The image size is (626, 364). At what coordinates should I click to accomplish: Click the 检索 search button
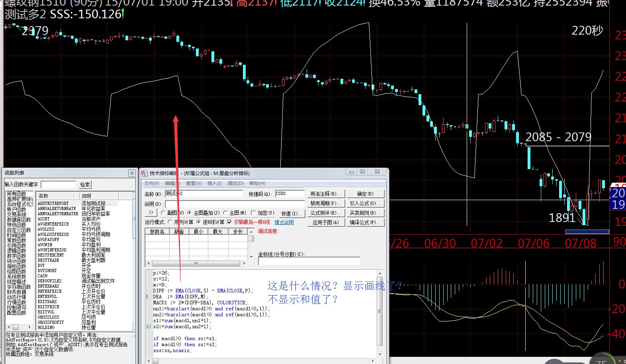pos(85,185)
